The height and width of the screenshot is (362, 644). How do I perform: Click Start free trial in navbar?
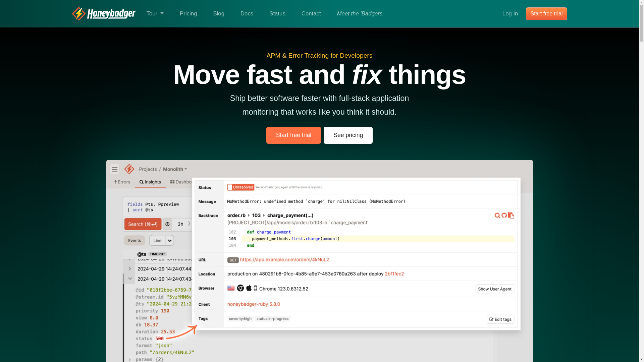coord(546,14)
